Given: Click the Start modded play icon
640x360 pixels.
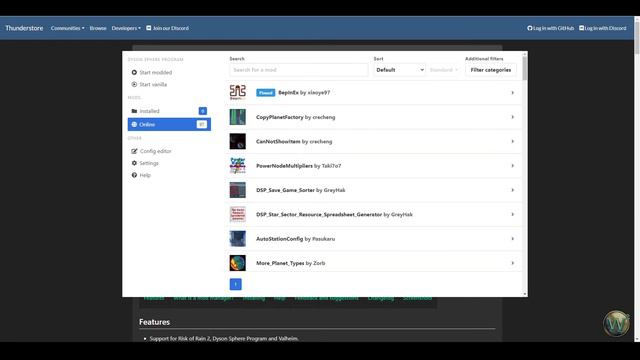Looking at the screenshot, I should (x=134, y=72).
